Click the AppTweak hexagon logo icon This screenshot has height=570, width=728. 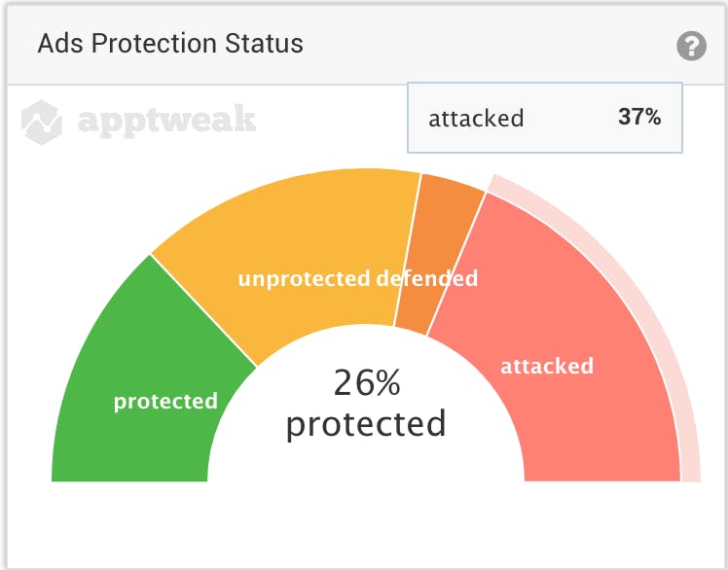(42, 123)
